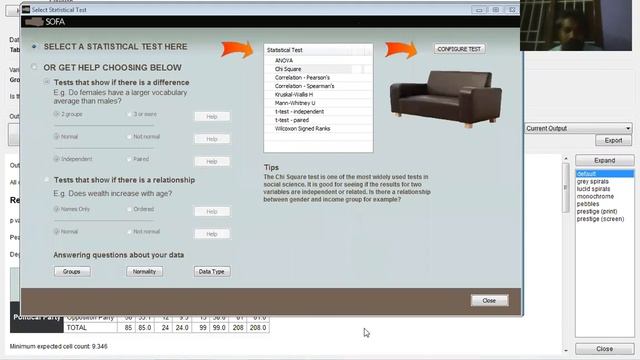Click the CONFIGURE TEST button
This screenshot has height=360, width=640.
[459, 49]
